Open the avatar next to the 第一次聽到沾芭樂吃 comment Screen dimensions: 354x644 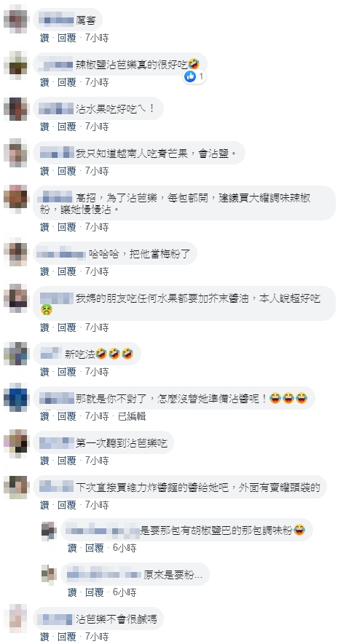pyautogui.click(x=15, y=442)
